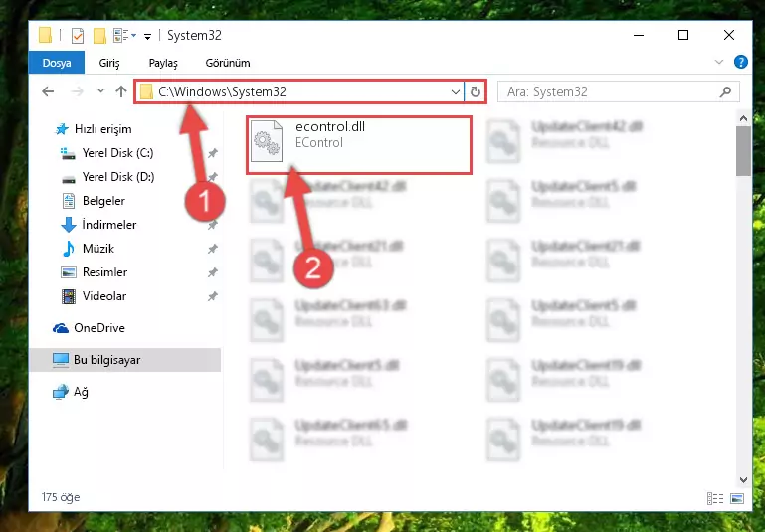Click the pin icon next to Yerel Disk (C:)
765x532 pixels.
212,153
